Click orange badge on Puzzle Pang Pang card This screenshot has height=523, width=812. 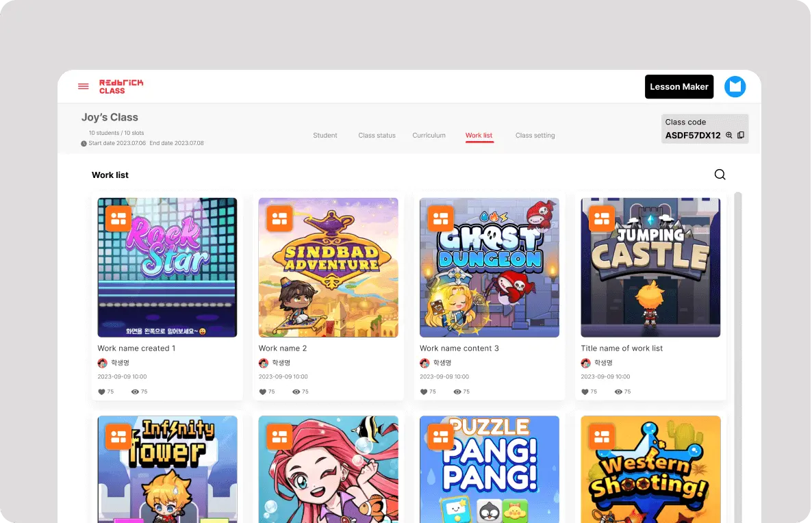pyautogui.click(x=441, y=437)
